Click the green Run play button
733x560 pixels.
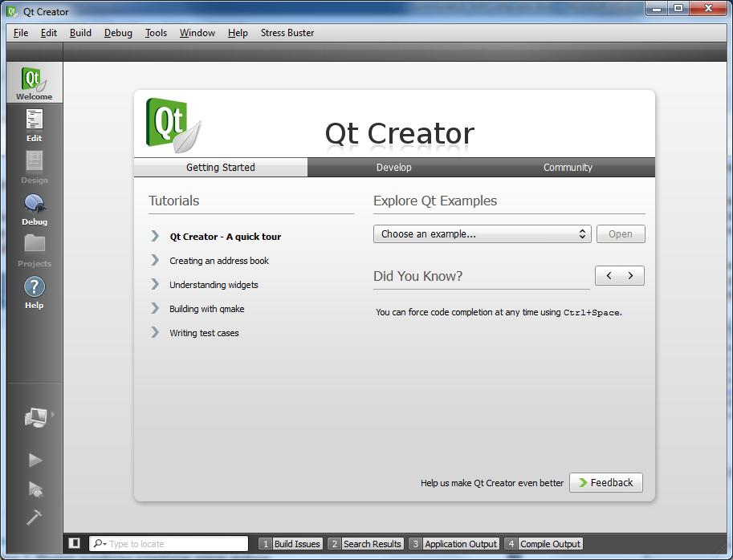(x=35, y=460)
